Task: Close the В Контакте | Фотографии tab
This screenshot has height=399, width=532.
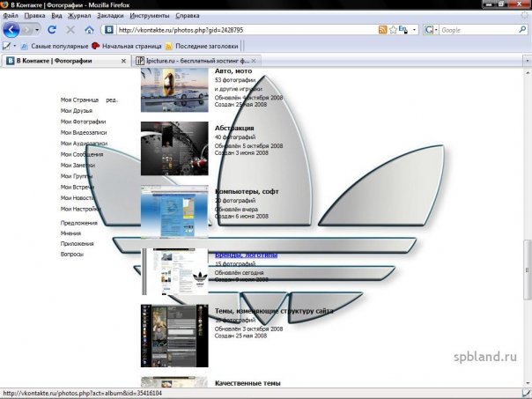Action: (123, 61)
